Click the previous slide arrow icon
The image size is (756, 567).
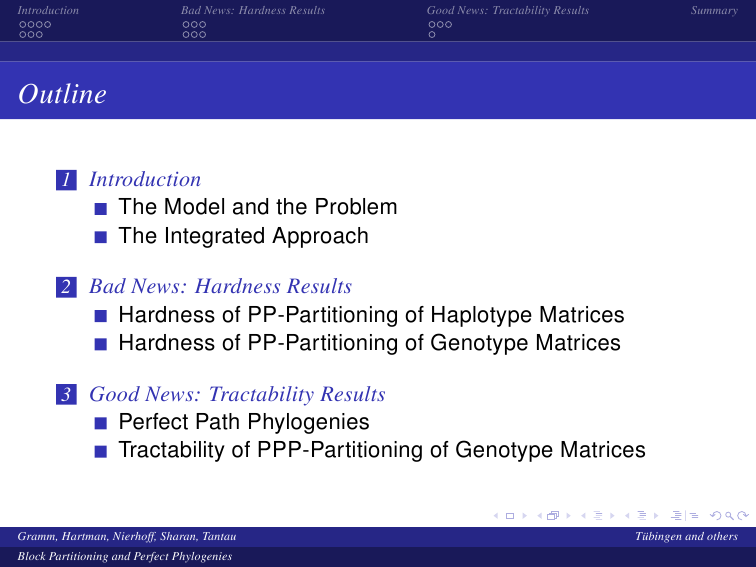click(x=496, y=516)
